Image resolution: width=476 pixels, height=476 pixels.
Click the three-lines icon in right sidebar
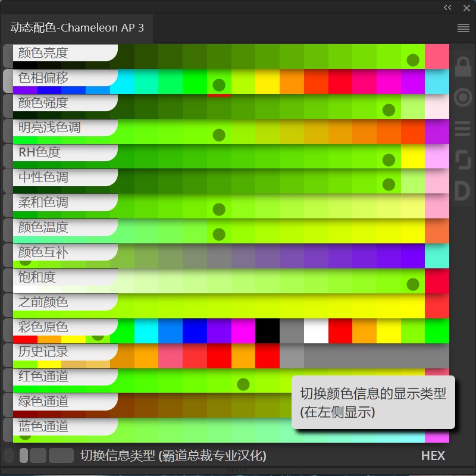(463, 129)
